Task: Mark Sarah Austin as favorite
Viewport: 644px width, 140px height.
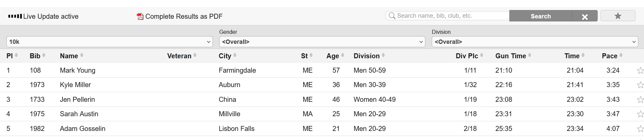Action: [640, 114]
